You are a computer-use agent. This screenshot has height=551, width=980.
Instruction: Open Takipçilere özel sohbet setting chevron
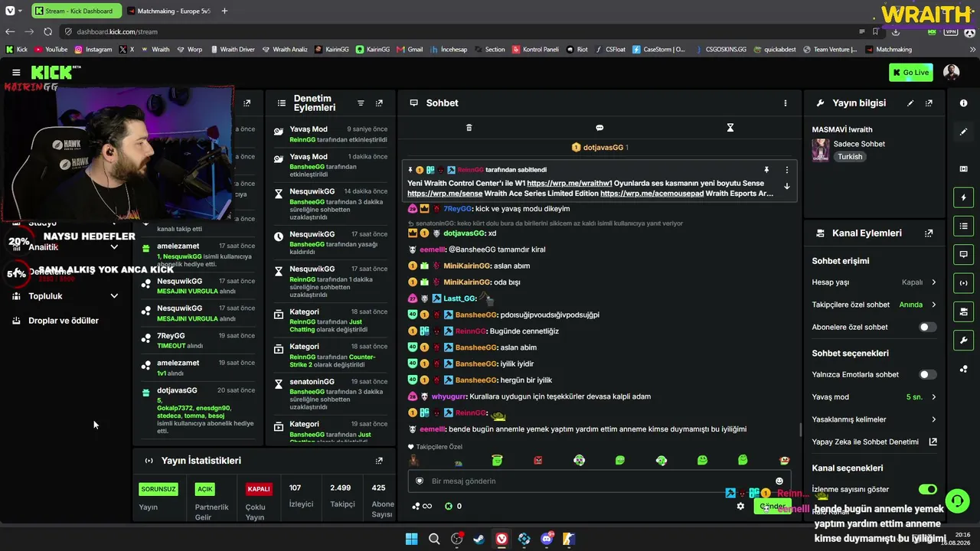[x=933, y=305]
